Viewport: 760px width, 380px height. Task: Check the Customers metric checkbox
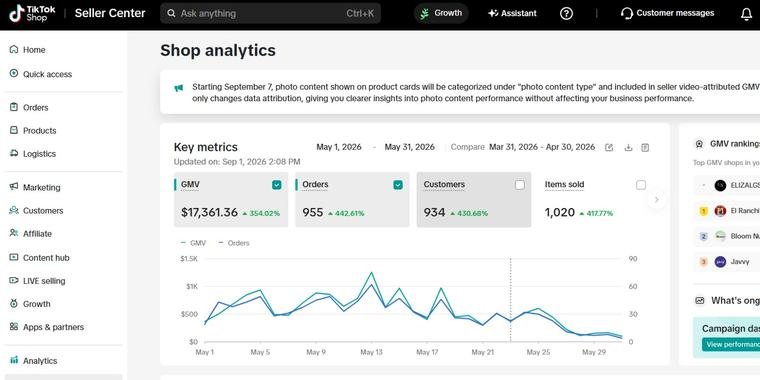click(520, 185)
